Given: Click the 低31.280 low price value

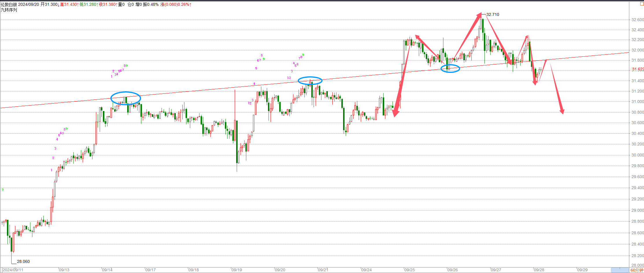Looking at the screenshot, I should (x=89, y=4).
